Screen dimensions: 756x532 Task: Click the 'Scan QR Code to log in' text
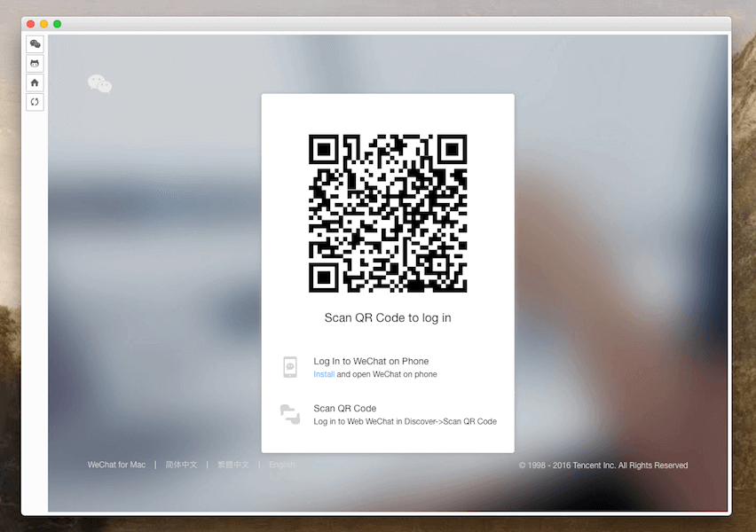[x=388, y=318]
